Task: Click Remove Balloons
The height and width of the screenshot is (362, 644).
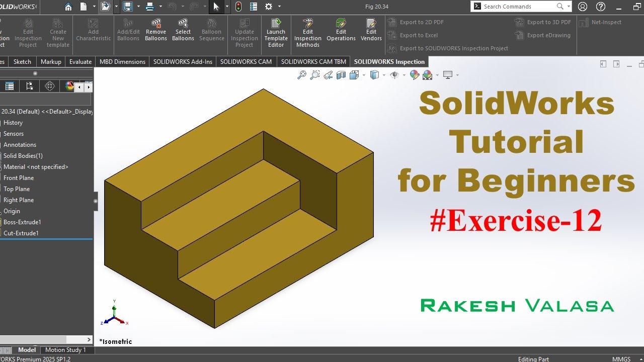Action: coord(156,30)
